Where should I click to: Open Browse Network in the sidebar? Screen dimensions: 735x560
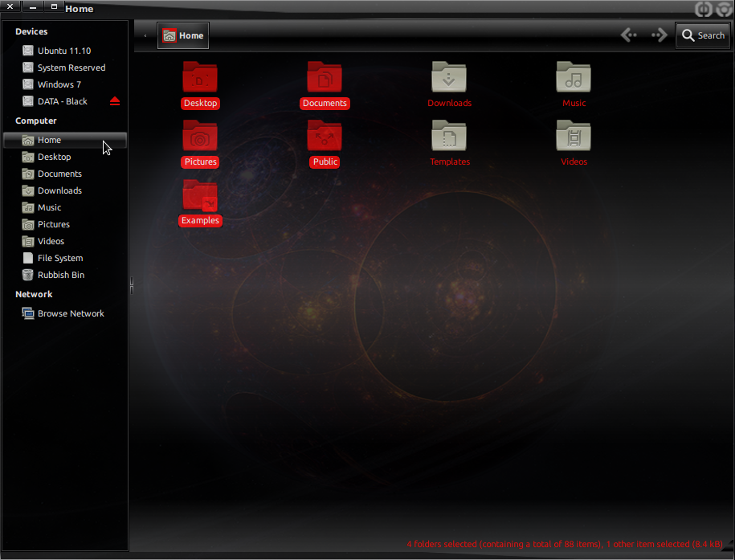click(x=65, y=313)
